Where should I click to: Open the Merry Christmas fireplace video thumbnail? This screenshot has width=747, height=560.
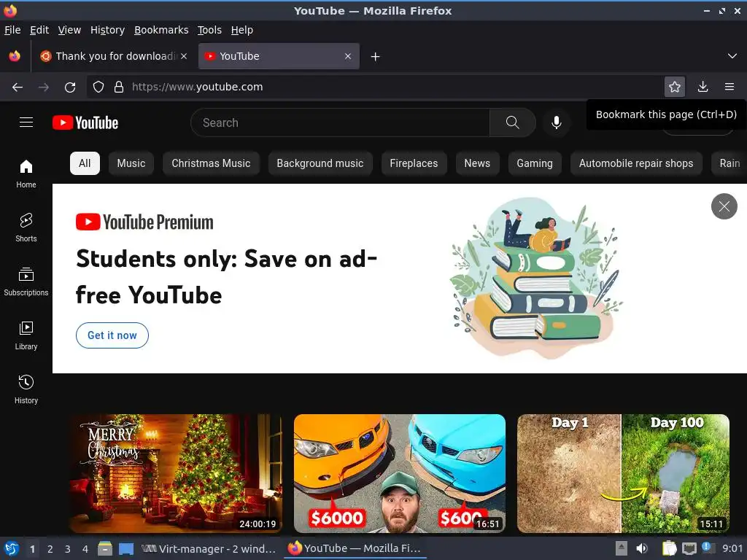click(176, 473)
